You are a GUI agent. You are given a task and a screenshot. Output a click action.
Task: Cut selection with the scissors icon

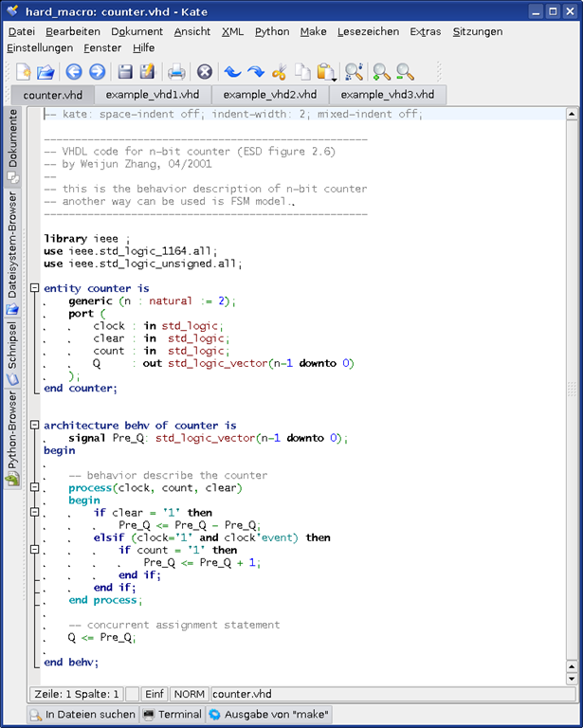pyautogui.click(x=280, y=72)
